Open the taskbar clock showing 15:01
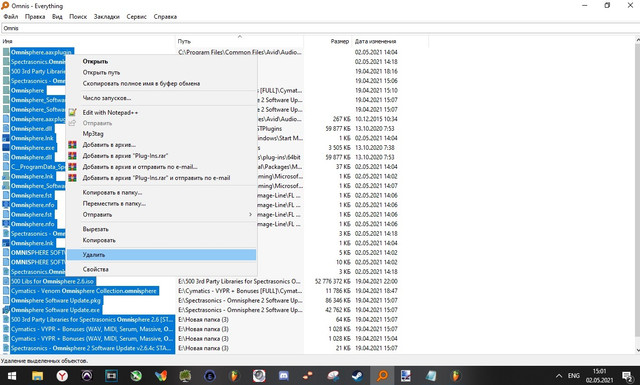 coord(599,376)
